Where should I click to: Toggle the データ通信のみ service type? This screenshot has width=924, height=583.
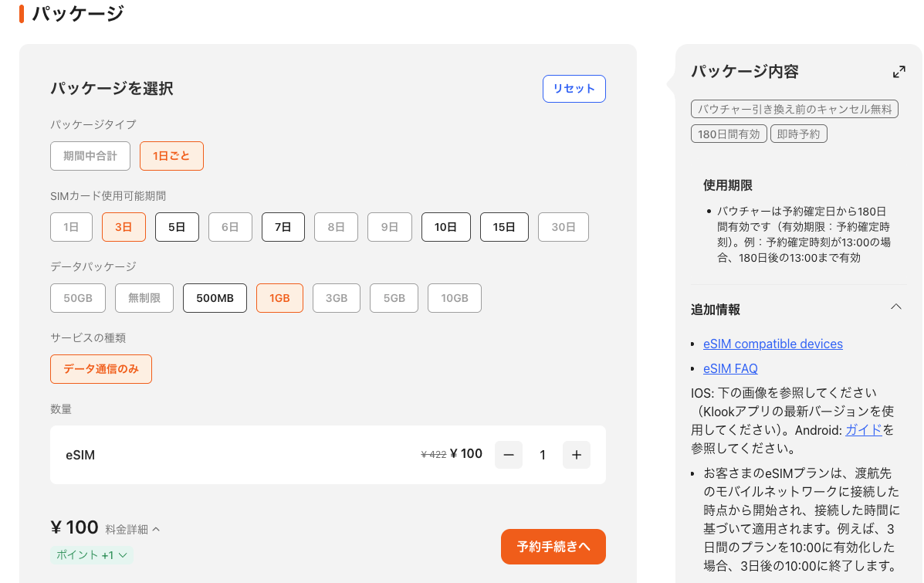point(101,369)
